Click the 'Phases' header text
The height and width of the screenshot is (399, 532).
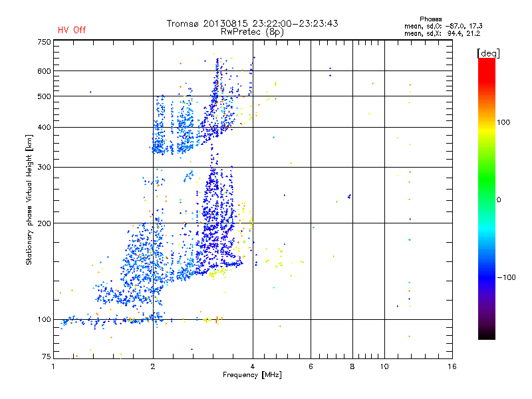coord(430,19)
